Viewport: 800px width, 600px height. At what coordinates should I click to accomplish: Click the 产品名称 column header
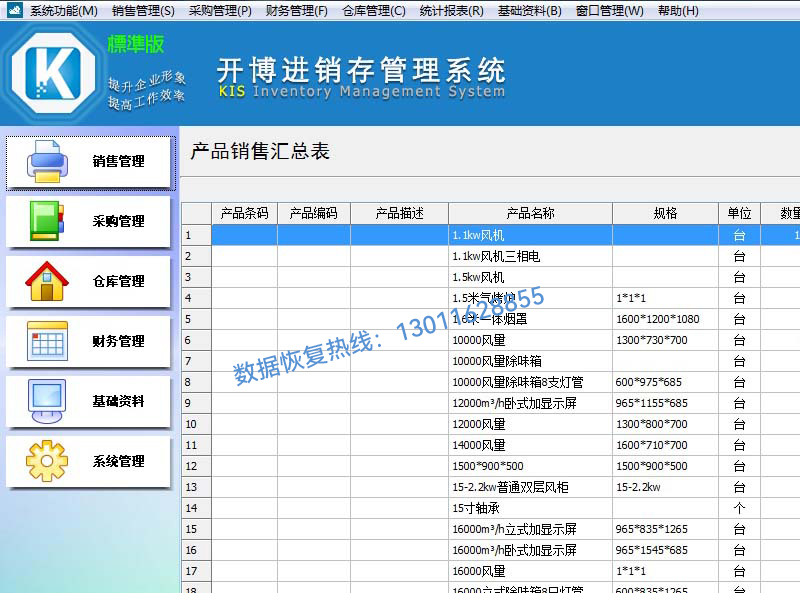click(530, 213)
